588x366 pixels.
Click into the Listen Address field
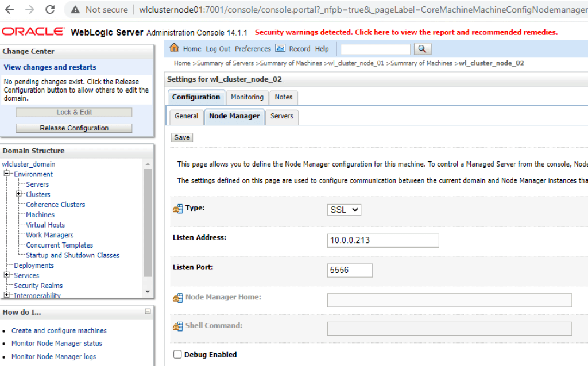(383, 240)
